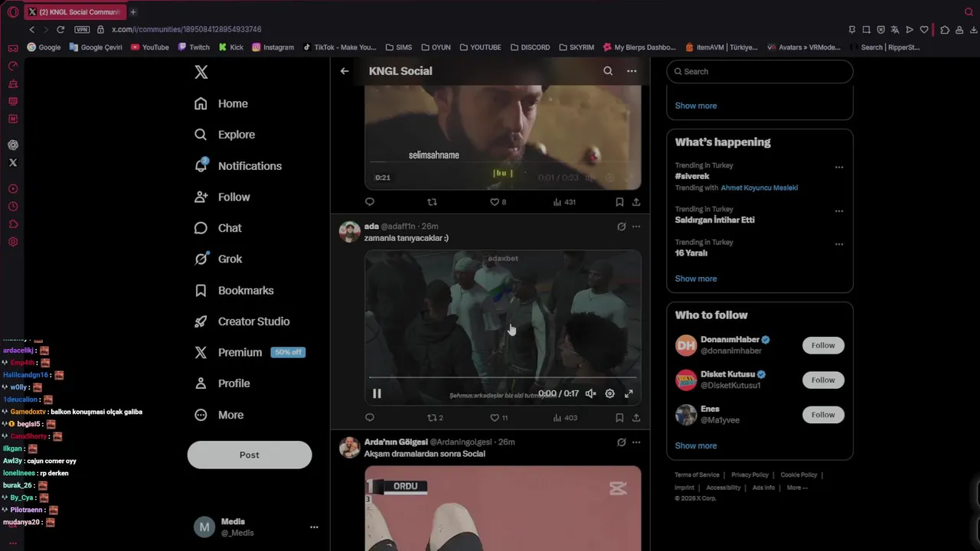Image resolution: width=980 pixels, height=551 pixels.
Task: Unmute ada's video
Action: [x=591, y=393]
